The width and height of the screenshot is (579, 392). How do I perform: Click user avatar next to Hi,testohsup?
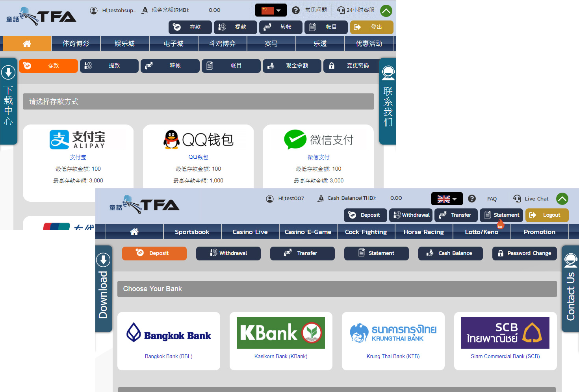(94, 11)
